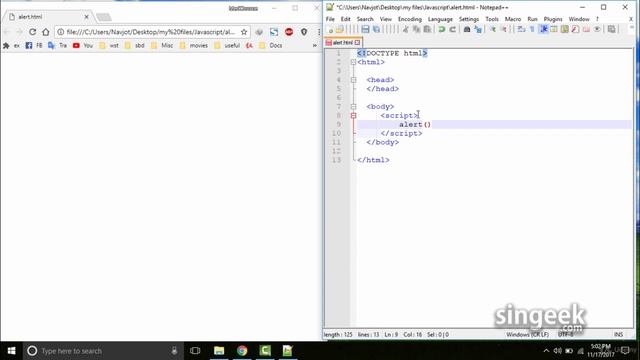Click the Open file toolbar icon
This screenshot has height=360, width=640.
tap(340, 29)
